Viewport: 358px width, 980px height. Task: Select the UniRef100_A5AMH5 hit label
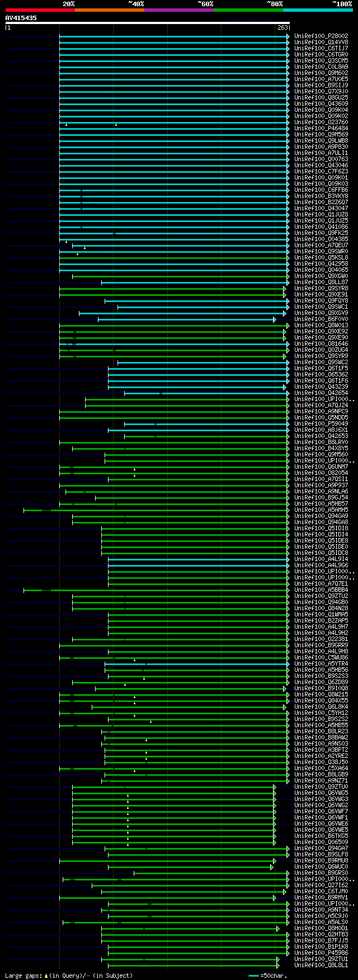(x=321, y=510)
